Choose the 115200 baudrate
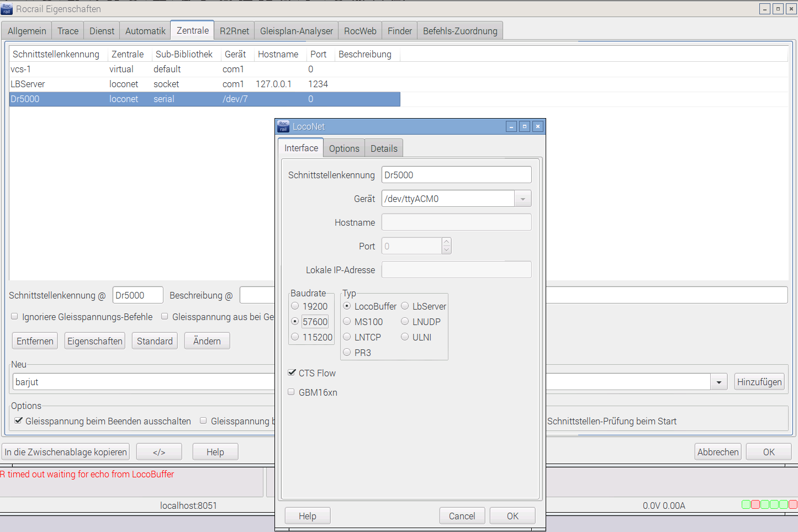The width and height of the screenshot is (798, 532). coord(295,337)
